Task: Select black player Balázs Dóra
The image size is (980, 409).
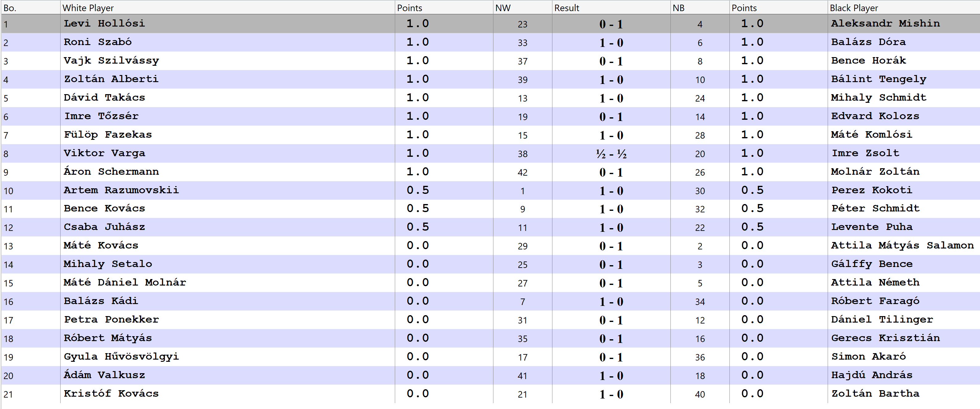Action: [x=868, y=42]
